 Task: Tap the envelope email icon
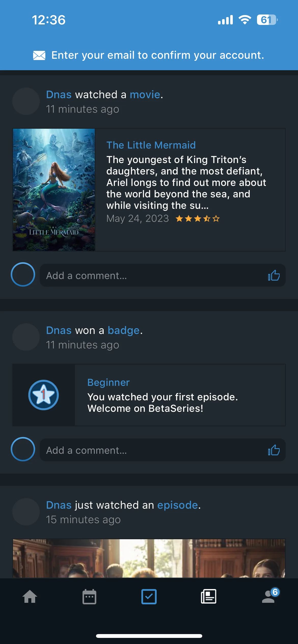click(x=39, y=55)
